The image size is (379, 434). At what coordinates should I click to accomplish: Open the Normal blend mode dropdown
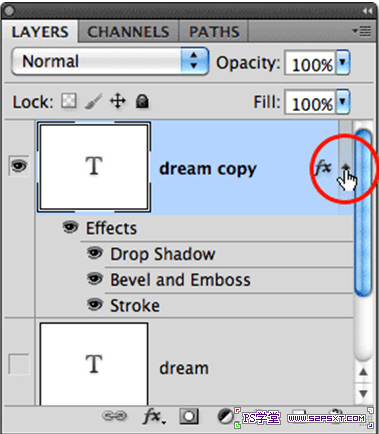[x=110, y=61]
